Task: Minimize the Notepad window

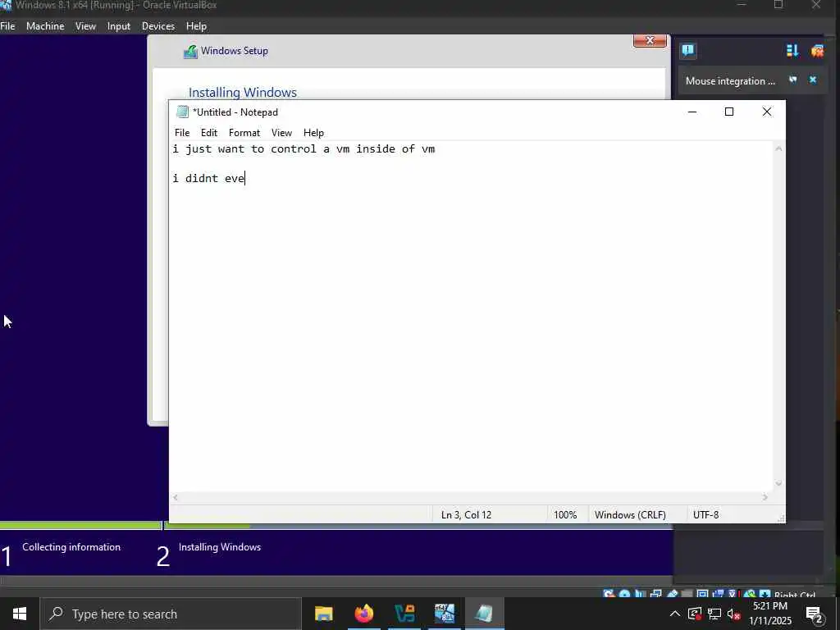Action: coord(692,112)
